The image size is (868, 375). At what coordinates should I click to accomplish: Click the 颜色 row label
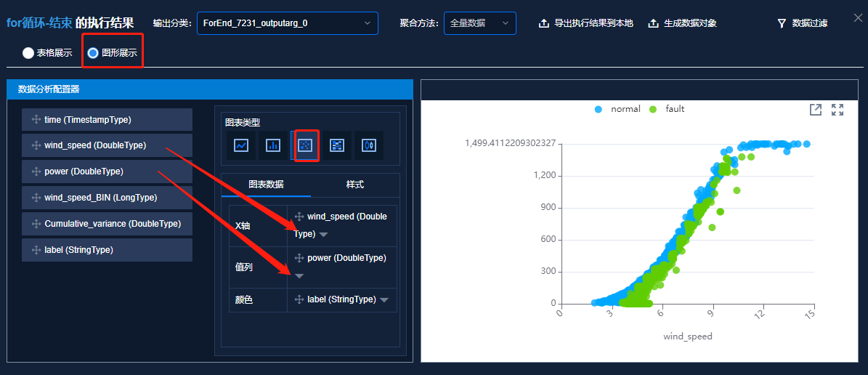pyautogui.click(x=243, y=300)
